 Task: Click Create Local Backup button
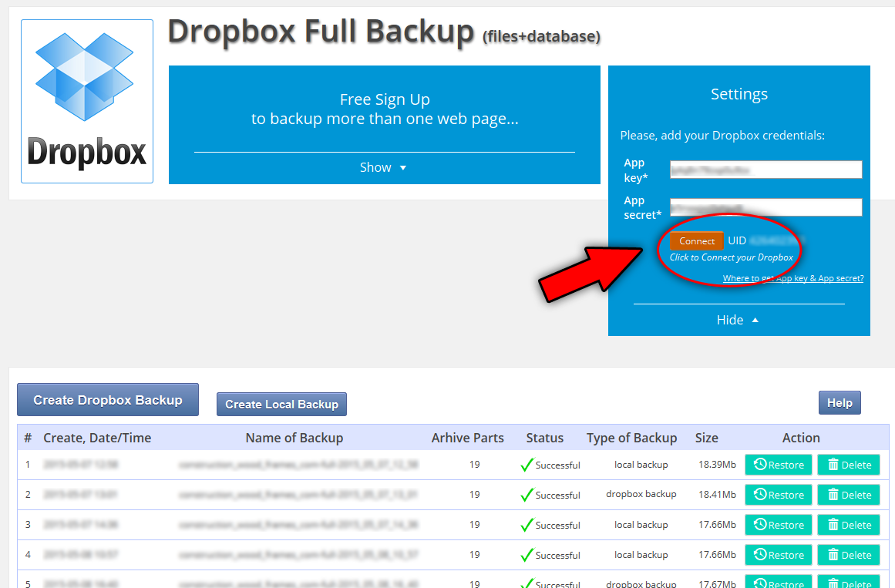point(281,404)
